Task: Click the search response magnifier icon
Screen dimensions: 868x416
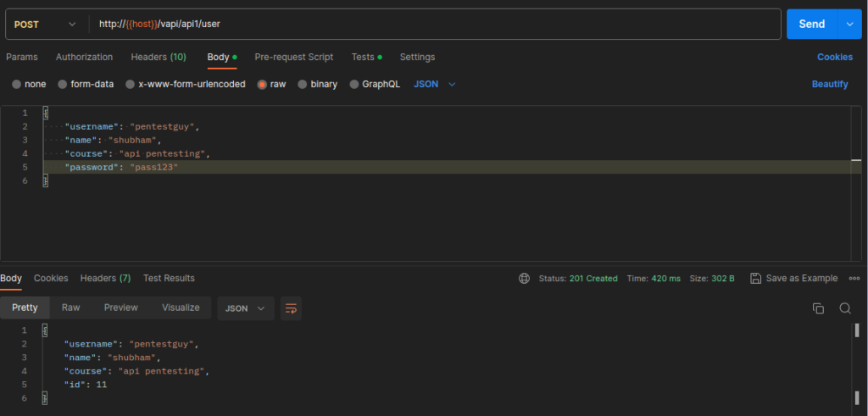Action: point(845,308)
